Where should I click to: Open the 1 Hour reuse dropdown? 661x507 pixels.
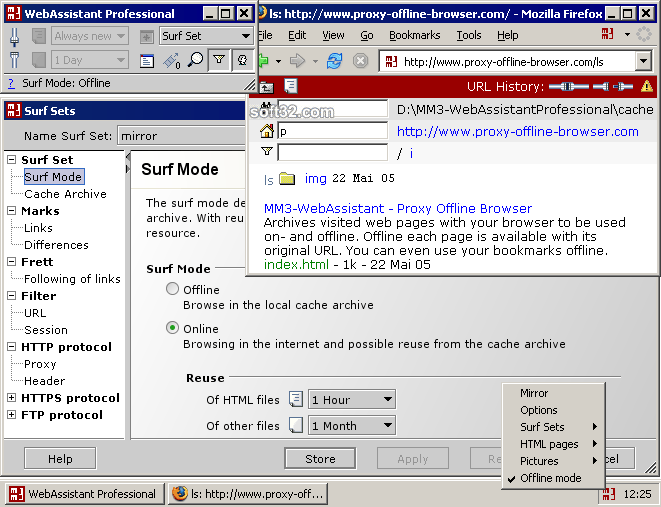click(x=352, y=400)
